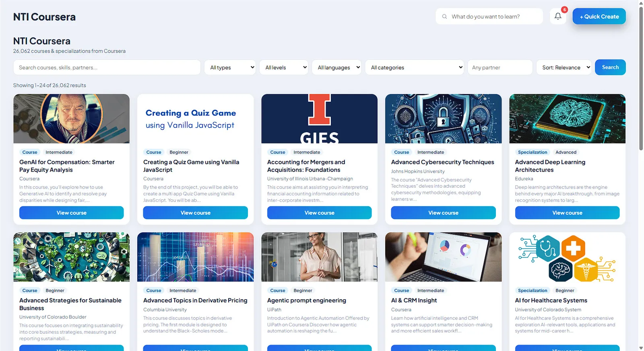Click 'Showing 1–24 of 26,062 results' text
The width and height of the screenshot is (644, 351).
point(50,85)
